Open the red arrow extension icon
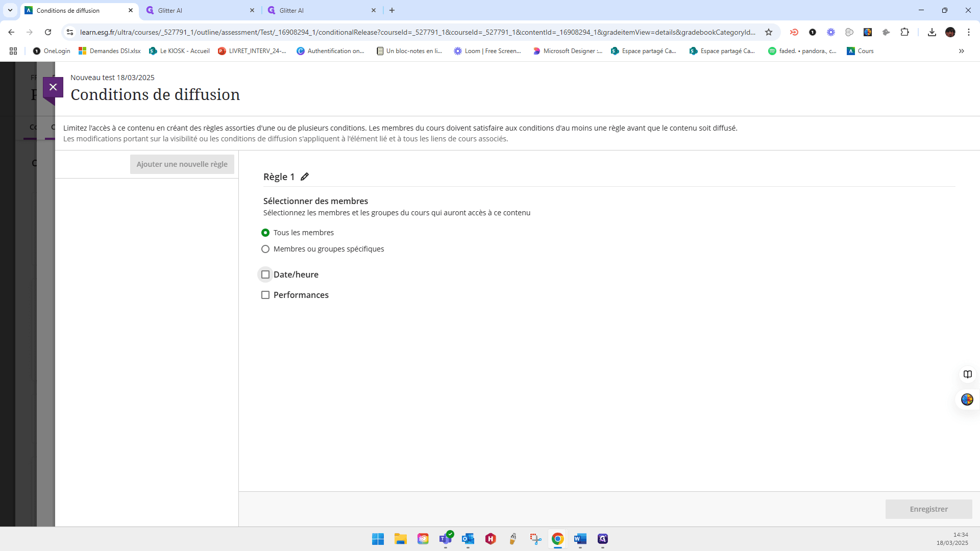 click(x=794, y=32)
